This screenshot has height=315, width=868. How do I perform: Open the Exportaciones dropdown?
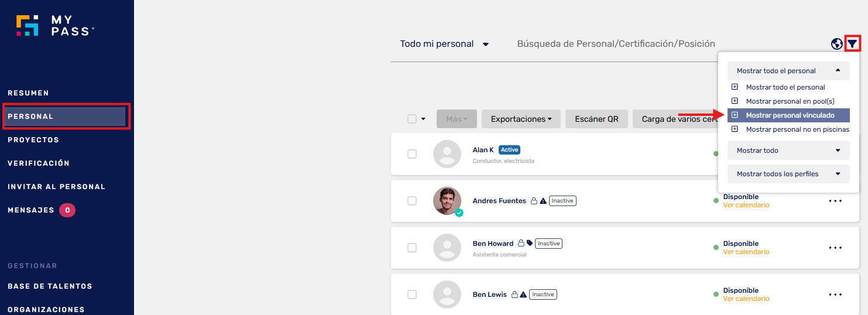click(521, 119)
